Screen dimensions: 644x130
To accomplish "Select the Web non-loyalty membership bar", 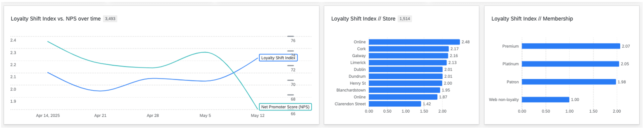I will click(x=546, y=100).
